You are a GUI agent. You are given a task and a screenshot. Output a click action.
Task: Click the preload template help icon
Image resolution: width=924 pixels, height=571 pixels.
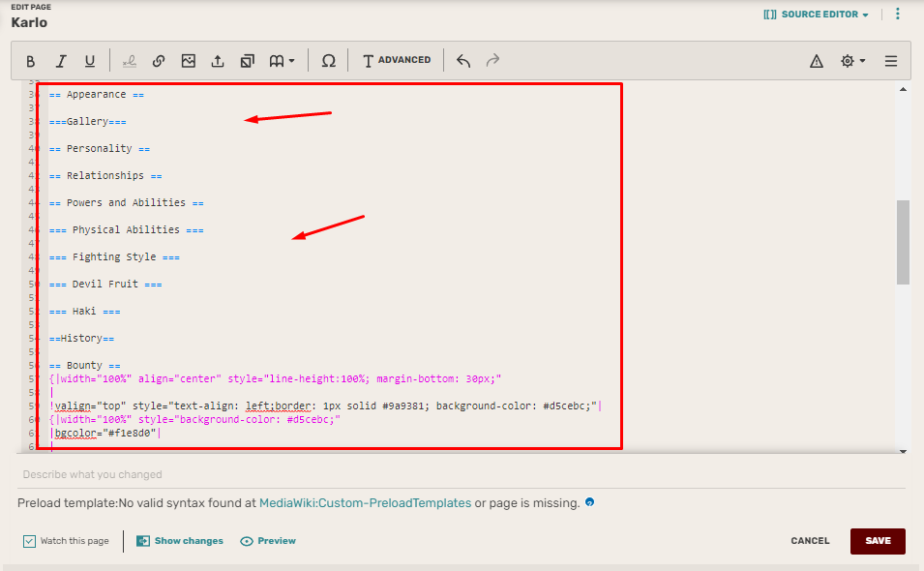pyautogui.click(x=589, y=502)
